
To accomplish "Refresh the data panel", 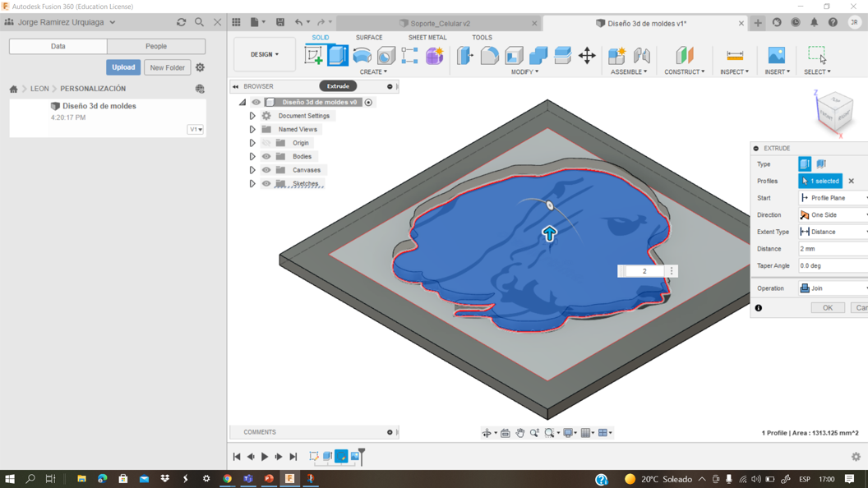I will (x=181, y=22).
